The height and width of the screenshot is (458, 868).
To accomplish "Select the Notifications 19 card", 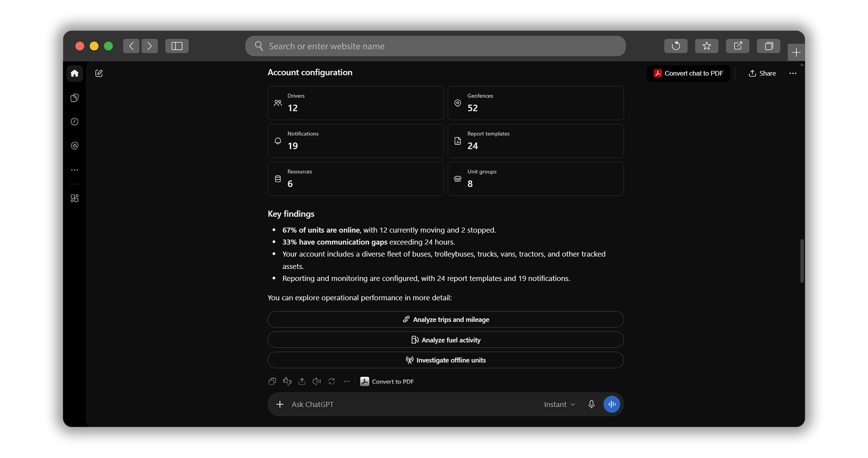I will pos(355,141).
